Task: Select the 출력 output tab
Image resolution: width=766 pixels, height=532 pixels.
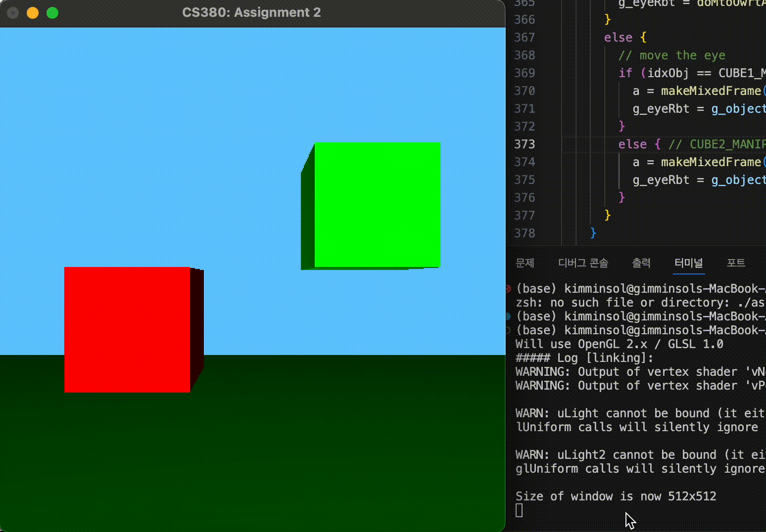Action: [x=641, y=263]
